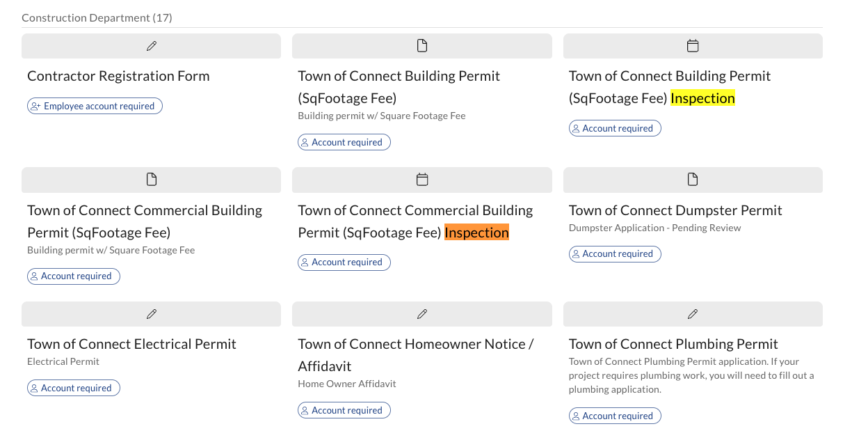868x431 pixels.
Task: Click pencil icon above Contractor Registration Form
Action: 152,46
